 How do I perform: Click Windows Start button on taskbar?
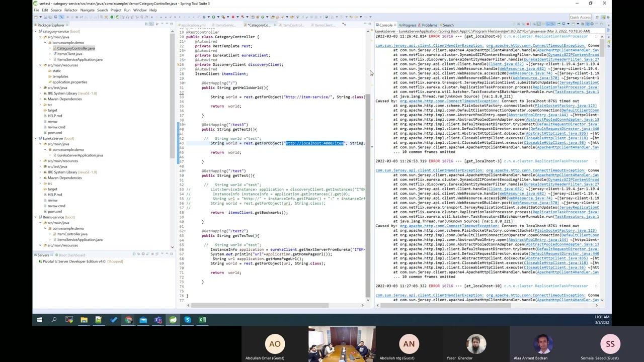pyautogui.click(x=39, y=320)
